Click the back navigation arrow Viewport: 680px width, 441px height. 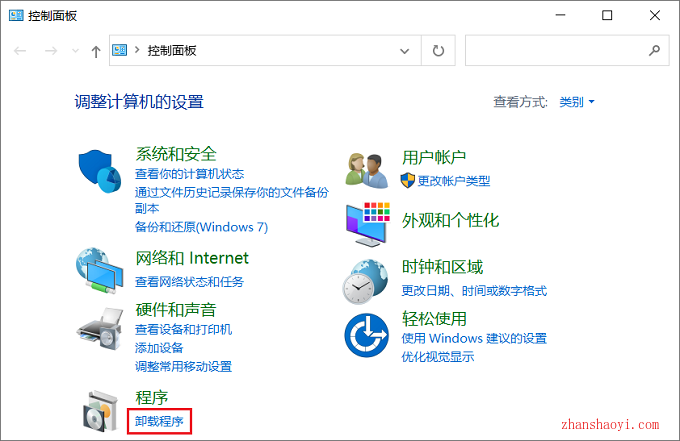pyautogui.click(x=20, y=51)
